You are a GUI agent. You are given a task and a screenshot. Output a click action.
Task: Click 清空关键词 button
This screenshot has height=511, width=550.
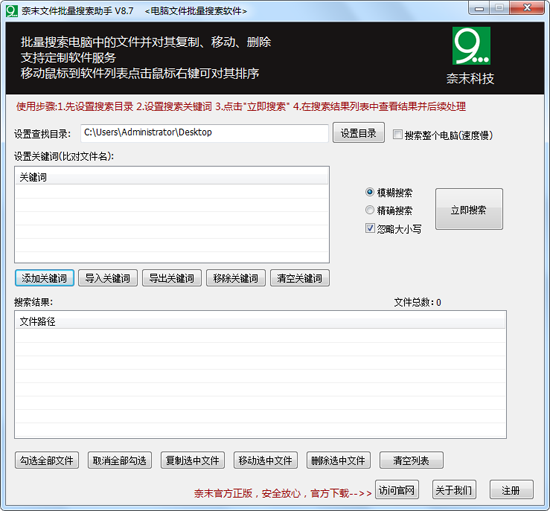click(300, 278)
